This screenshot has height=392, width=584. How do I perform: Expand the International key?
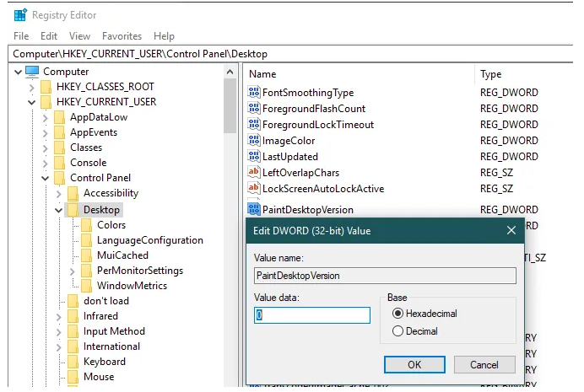coord(58,347)
